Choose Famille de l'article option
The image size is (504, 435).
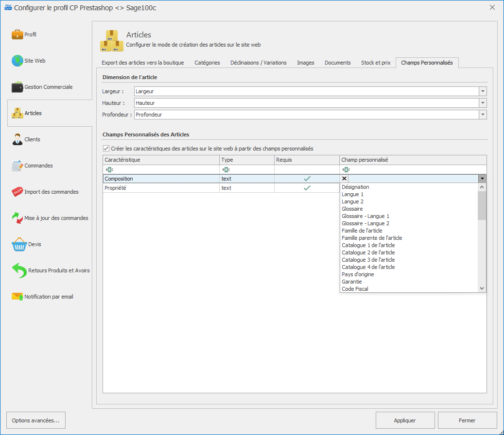(x=409, y=231)
